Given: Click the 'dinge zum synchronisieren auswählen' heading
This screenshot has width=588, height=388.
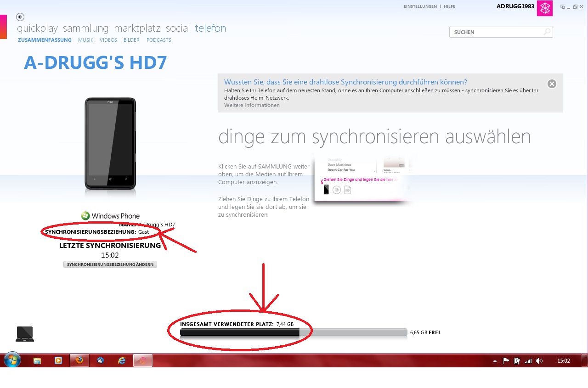Looking at the screenshot, I should tap(374, 137).
